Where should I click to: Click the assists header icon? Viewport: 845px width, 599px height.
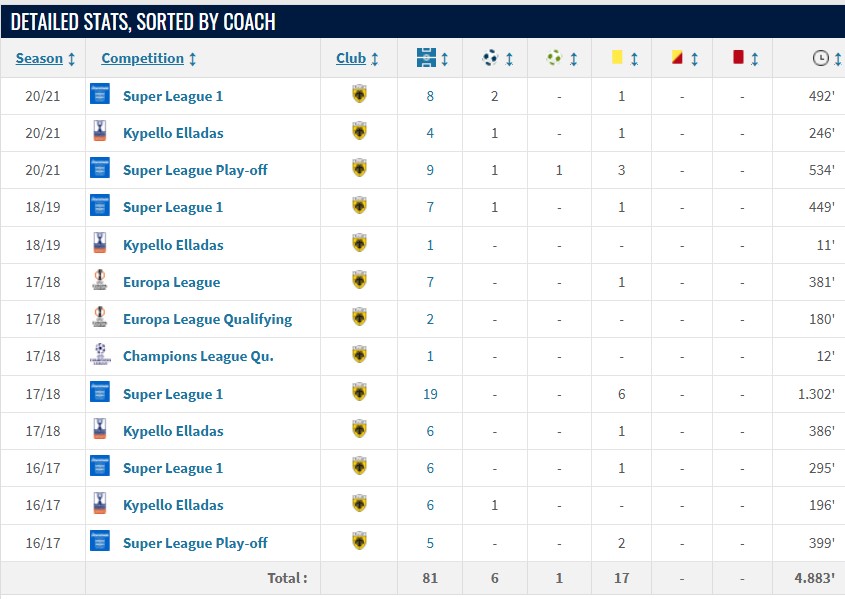tap(554, 59)
